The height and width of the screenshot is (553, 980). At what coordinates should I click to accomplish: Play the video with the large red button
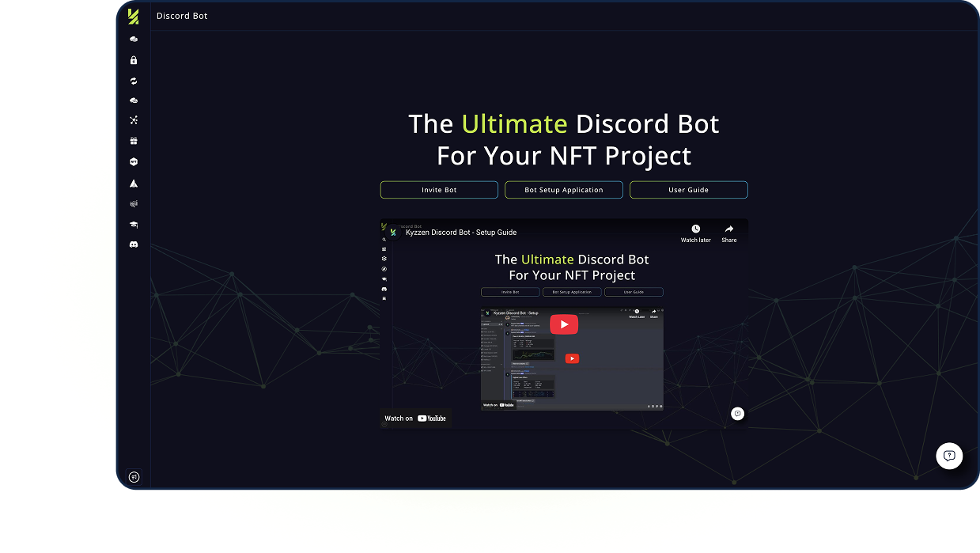(564, 324)
